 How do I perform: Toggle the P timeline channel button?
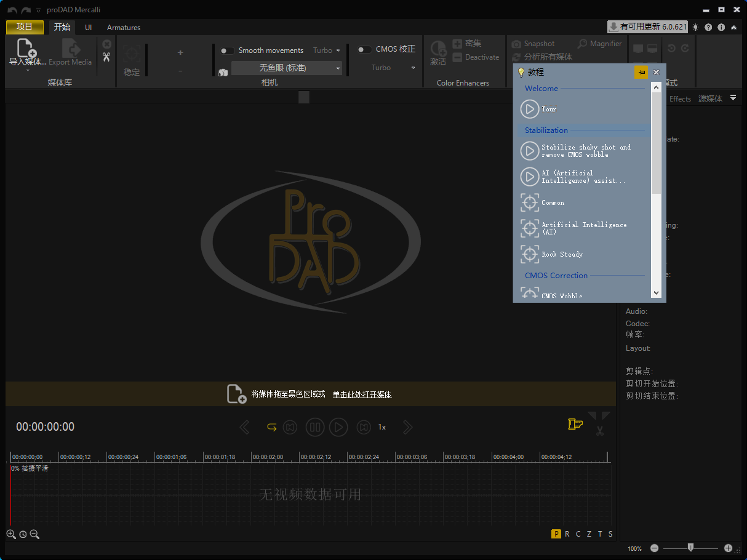pos(556,534)
